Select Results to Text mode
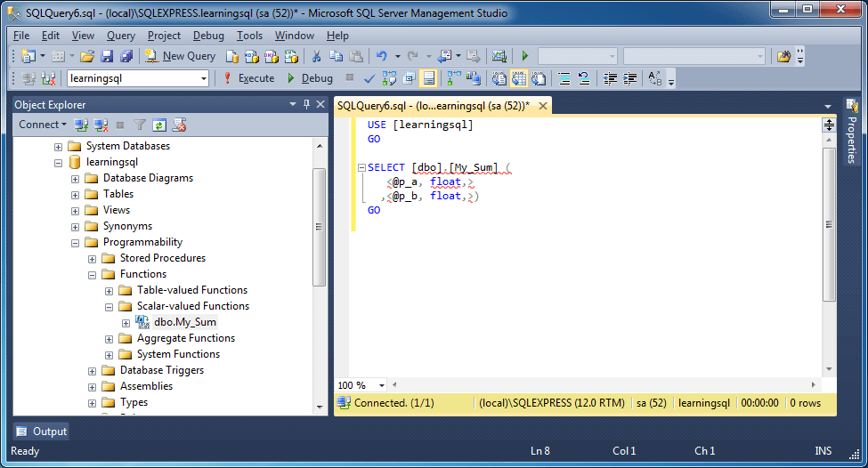The height and width of the screenshot is (468, 868). tap(499, 78)
